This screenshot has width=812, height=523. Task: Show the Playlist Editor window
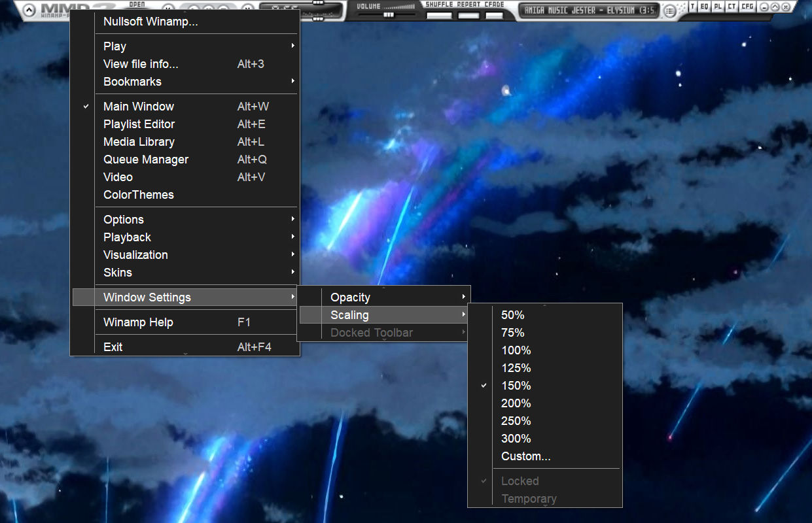tap(185, 124)
